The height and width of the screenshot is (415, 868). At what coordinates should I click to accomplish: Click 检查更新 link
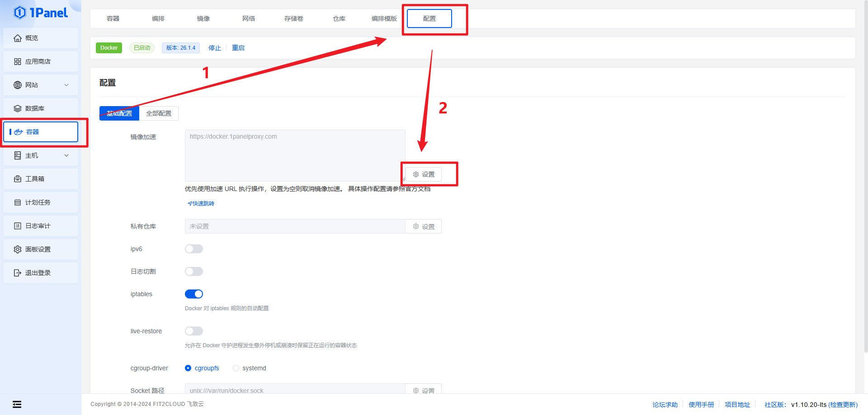pyautogui.click(x=843, y=405)
